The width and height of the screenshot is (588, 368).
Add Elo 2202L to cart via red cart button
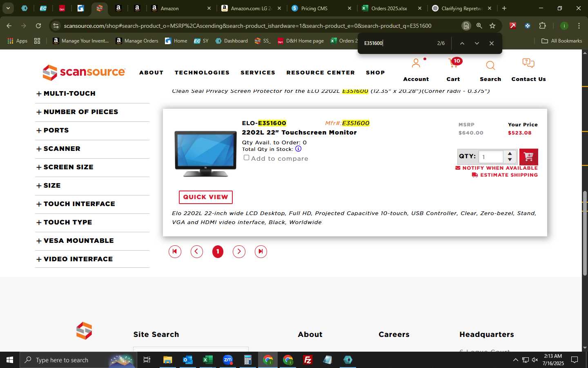tap(528, 157)
